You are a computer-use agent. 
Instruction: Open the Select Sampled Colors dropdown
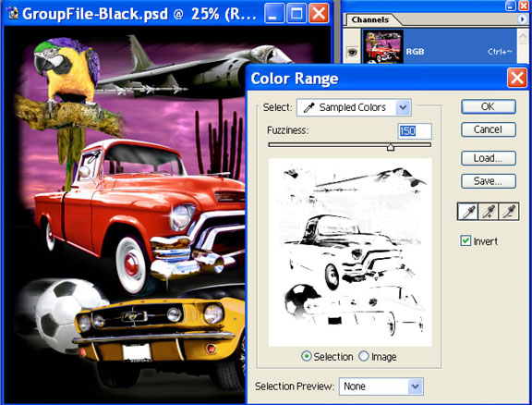click(x=354, y=107)
